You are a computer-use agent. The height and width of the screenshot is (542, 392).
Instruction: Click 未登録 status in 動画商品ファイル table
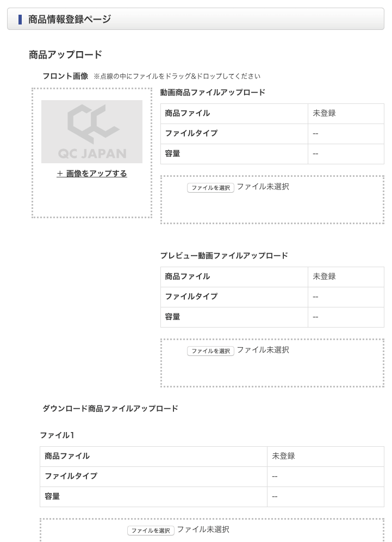click(324, 113)
